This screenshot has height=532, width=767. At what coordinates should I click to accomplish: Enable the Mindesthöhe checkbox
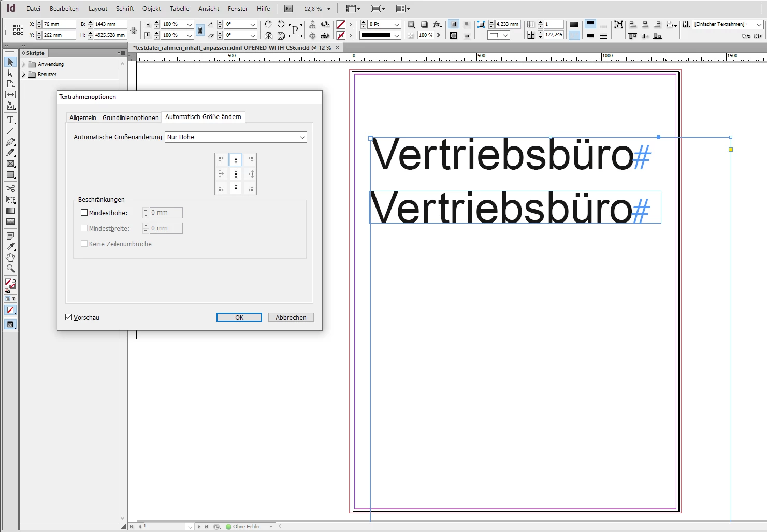click(84, 213)
